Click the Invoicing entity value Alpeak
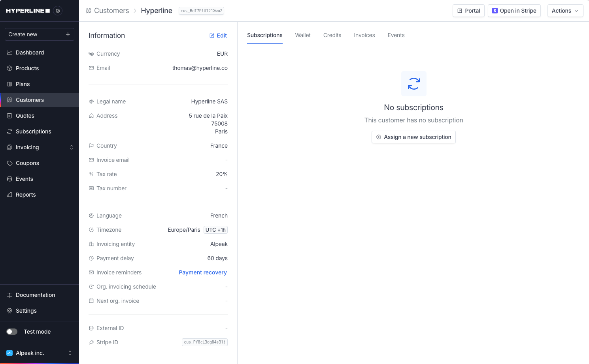Screen dimensions: 589x364 coord(219,244)
